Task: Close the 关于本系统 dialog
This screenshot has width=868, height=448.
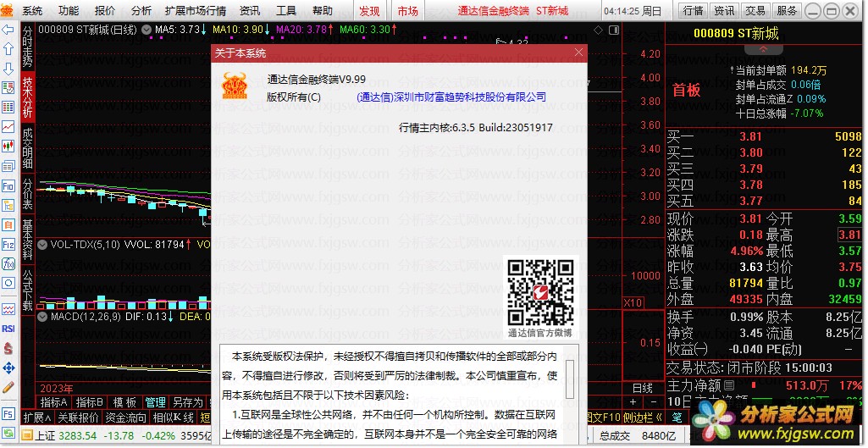Action: (578, 53)
